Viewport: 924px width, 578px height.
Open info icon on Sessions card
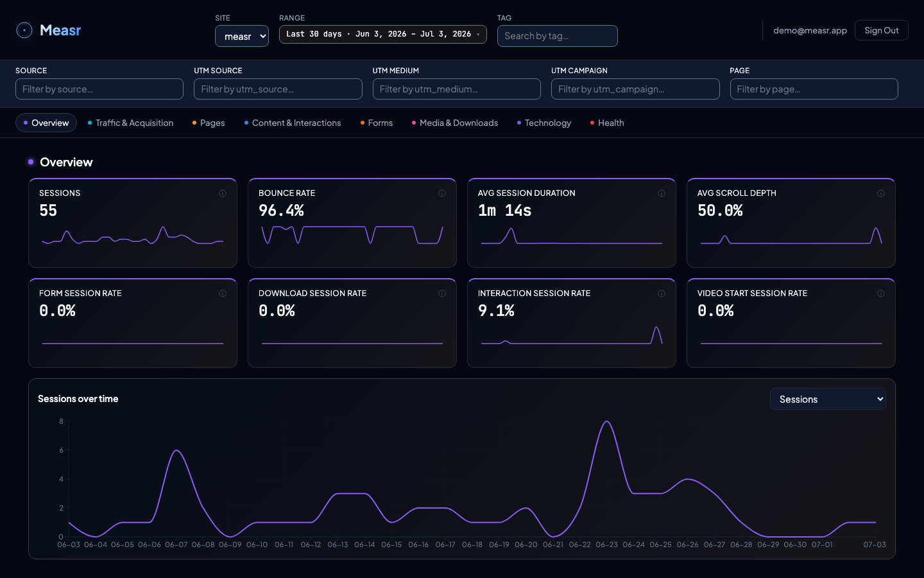[x=223, y=193]
